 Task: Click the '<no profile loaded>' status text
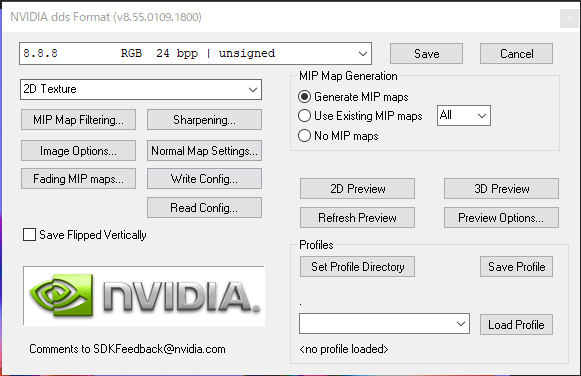pos(344,349)
